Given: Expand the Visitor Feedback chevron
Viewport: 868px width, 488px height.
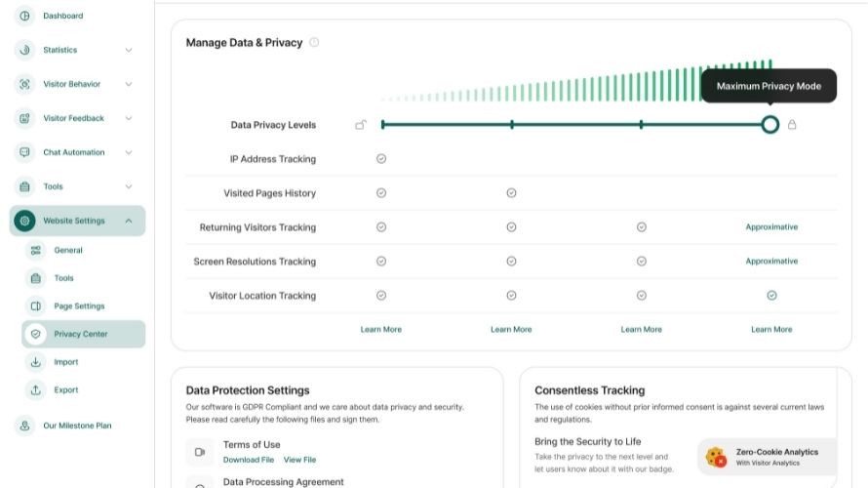Looking at the screenshot, I should 129,118.
